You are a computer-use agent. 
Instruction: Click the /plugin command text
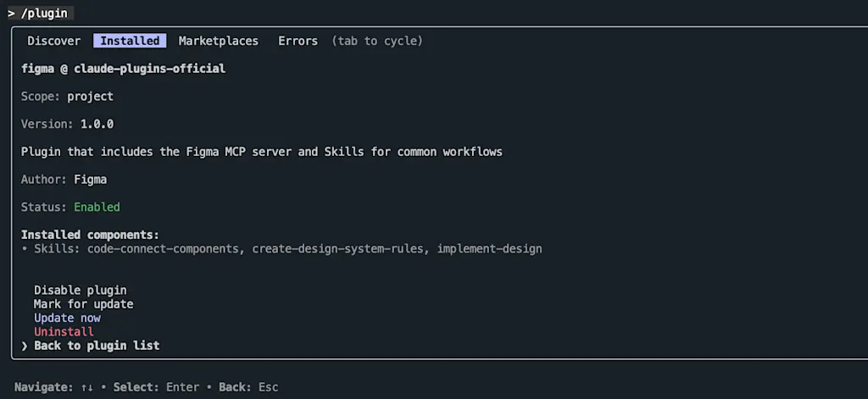click(44, 14)
